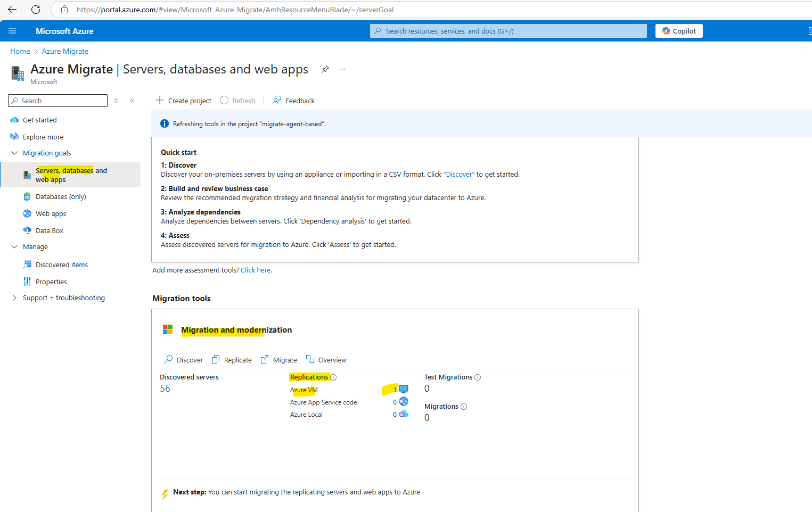The width and height of the screenshot is (812, 512).
Task: Click the browser address bar URL
Action: pyautogui.click(x=235, y=10)
